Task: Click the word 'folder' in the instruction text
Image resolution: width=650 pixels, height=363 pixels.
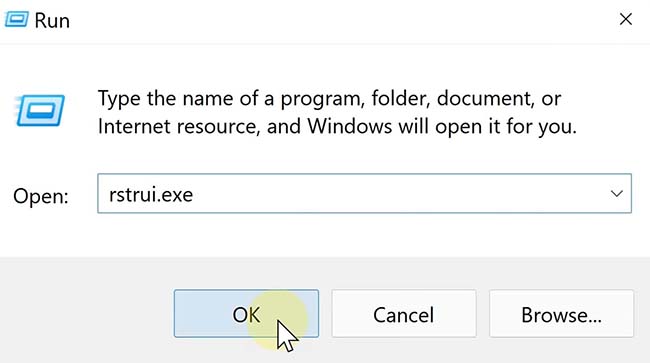Action: [400, 99]
